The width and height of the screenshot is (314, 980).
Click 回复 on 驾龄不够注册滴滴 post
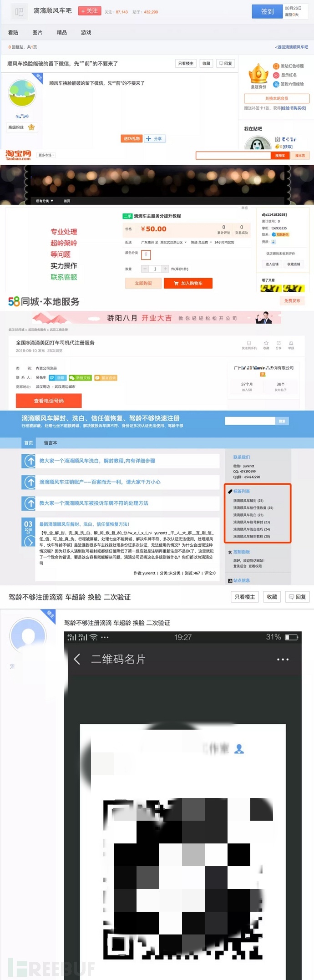click(297, 597)
